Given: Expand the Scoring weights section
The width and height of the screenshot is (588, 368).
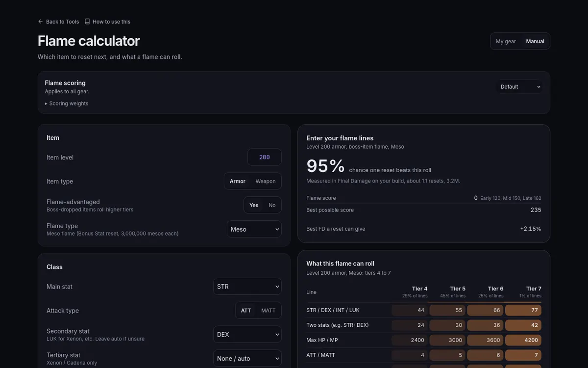Looking at the screenshot, I should 67,104.
